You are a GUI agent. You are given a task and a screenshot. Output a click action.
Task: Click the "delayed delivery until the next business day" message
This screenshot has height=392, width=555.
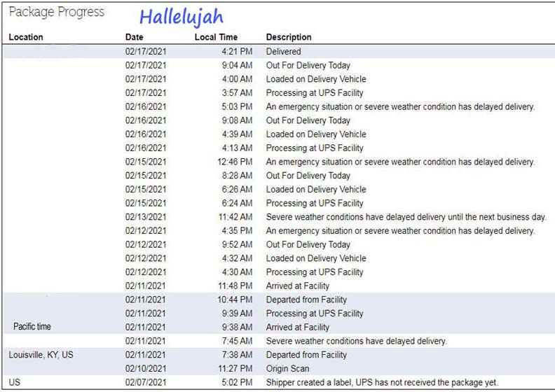tap(406, 217)
